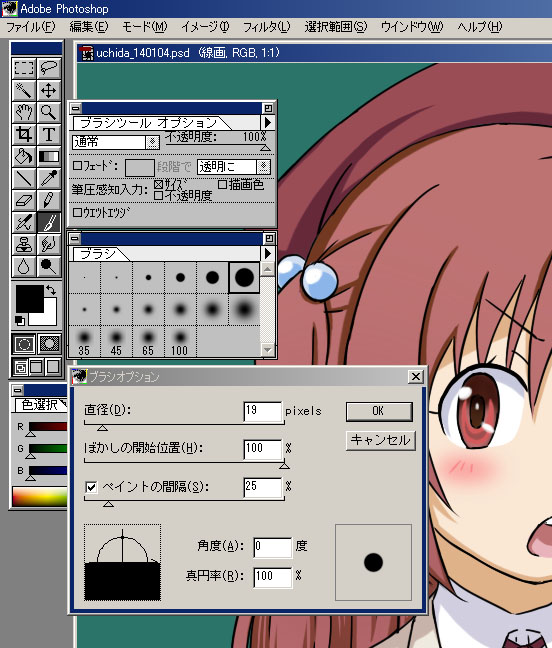
Task: Open the フィルタ(L) menu
Action: pyautogui.click(x=266, y=27)
